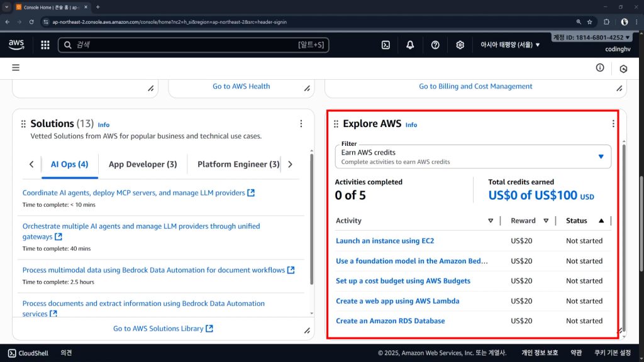
Task: Open 개인 정보 보호 footer link
Action: tap(540, 353)
